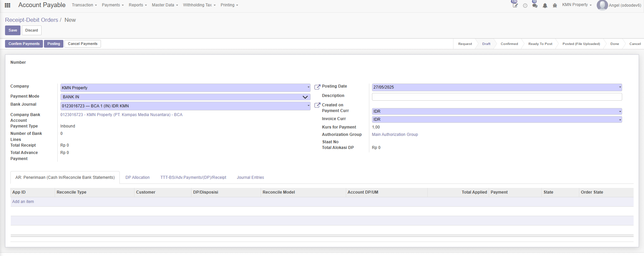644x256 pixels.
Task: Open the Transaction menu
Action: pos(84,5)
